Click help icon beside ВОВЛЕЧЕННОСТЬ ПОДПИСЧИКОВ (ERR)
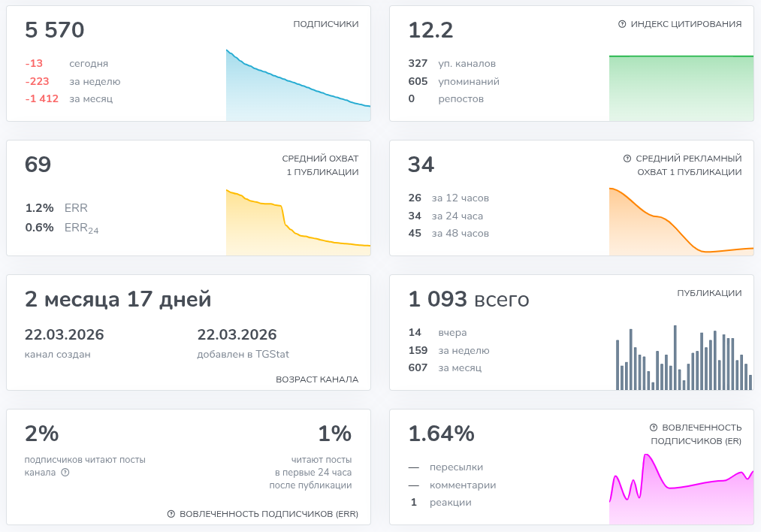This screenshot has height=532, width=761. [x=171, y=513]
